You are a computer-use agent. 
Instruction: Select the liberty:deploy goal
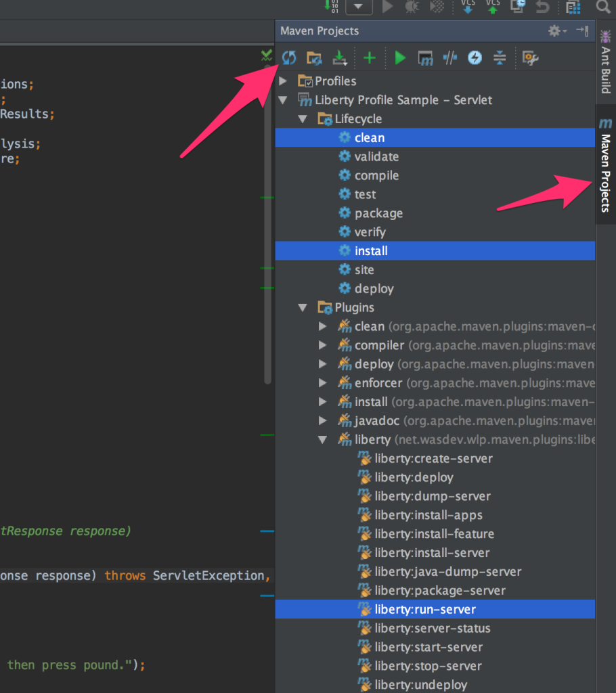pos(414,477)
